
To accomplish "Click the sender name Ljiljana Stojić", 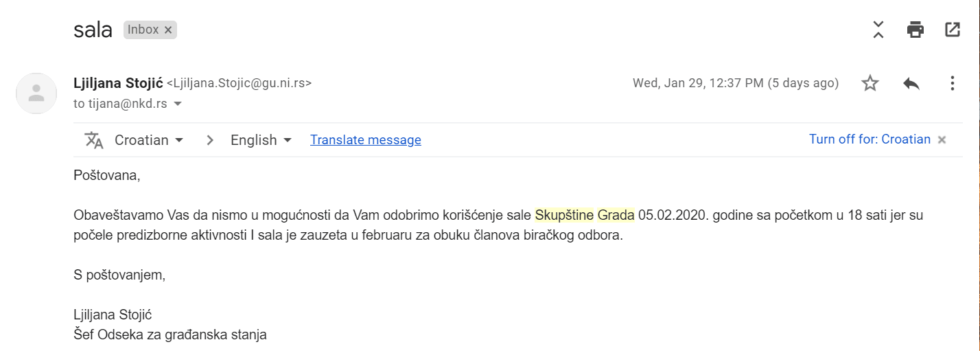I will tap(118, 83).
